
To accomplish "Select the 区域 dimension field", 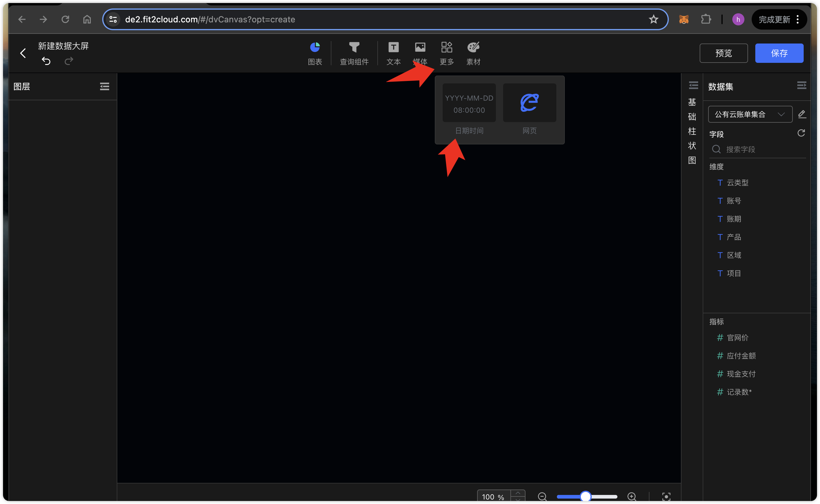I will tap(729, 255).
